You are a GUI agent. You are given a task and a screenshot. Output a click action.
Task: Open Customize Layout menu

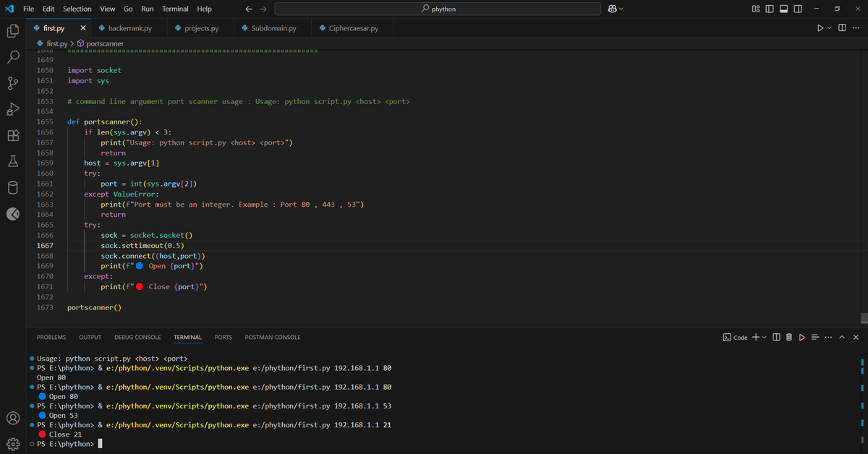click(x=757, y=9)
